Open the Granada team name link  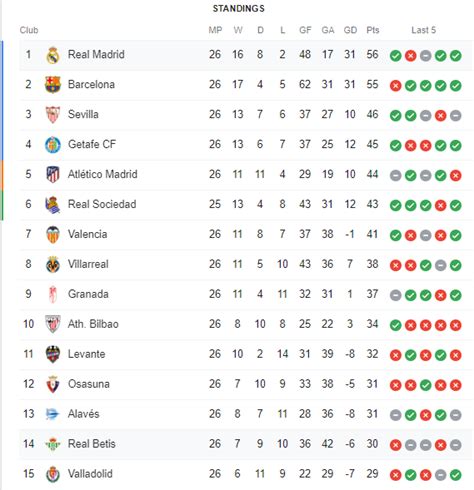coord(88,294)
